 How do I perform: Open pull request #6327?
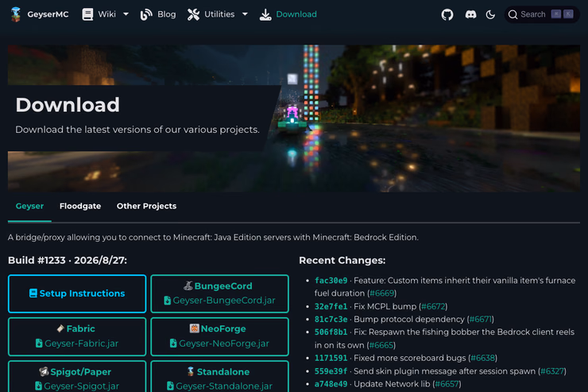552,371
